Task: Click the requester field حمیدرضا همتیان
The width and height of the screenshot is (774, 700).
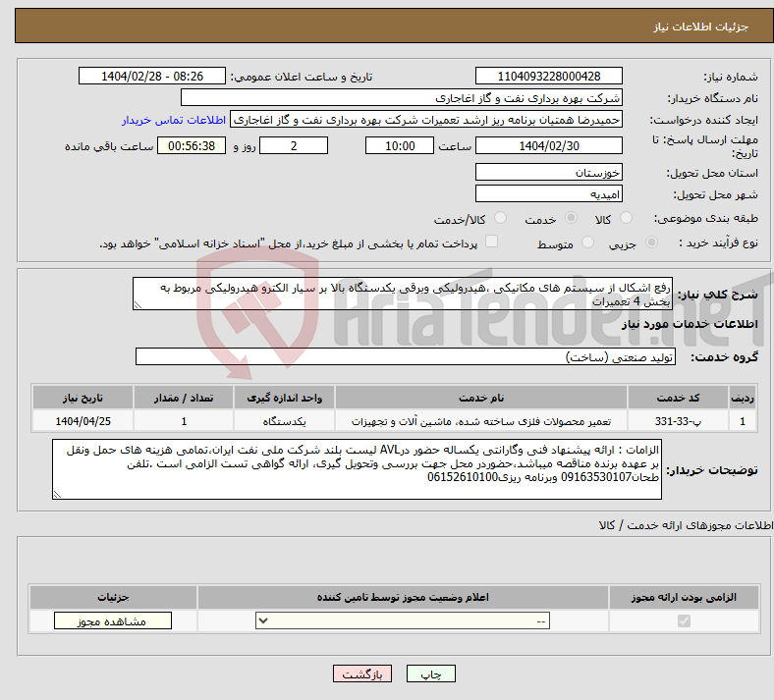Action: [426, 120]
